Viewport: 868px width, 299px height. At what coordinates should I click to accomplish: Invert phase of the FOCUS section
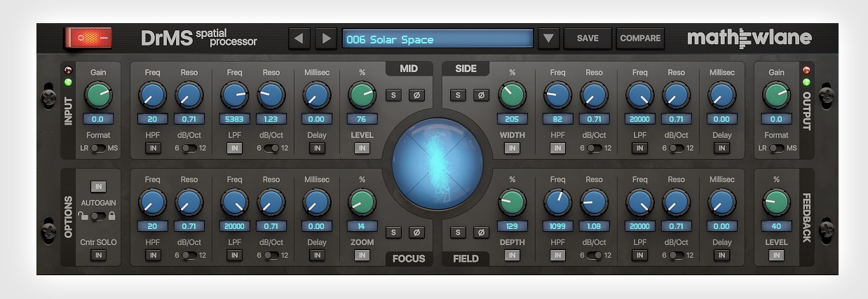[416, 232]
